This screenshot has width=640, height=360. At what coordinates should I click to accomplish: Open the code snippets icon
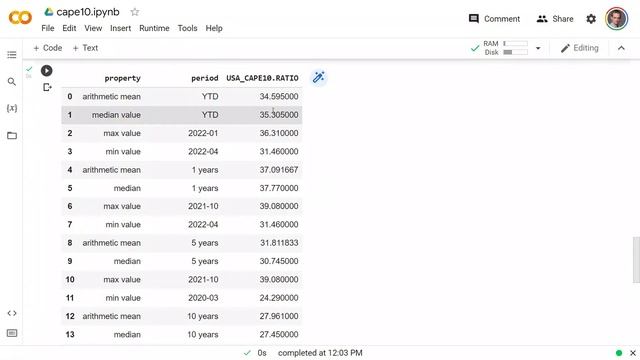click(12, 313)
